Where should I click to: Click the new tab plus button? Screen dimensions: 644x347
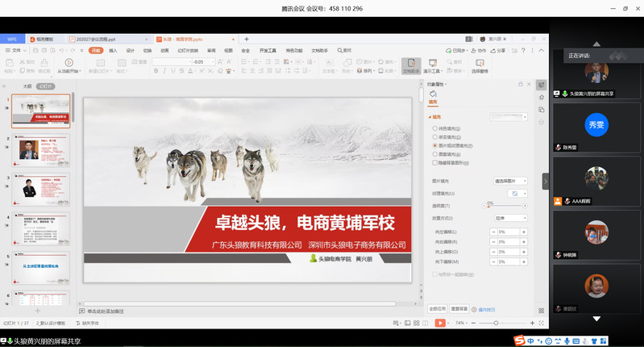247,39
